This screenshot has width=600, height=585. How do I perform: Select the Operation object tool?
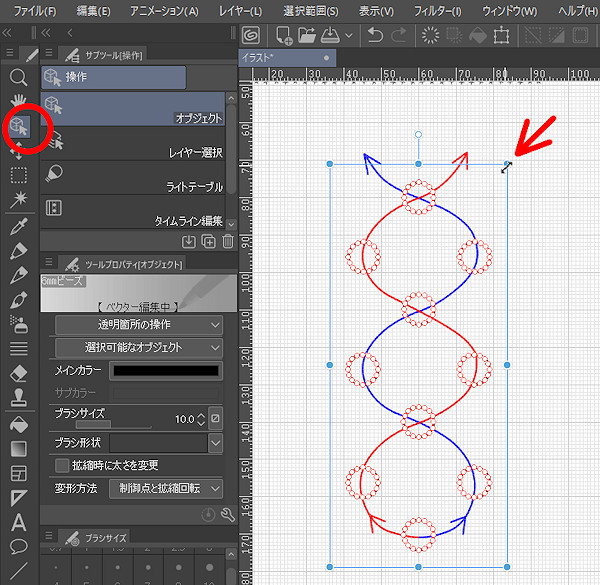(x=19, y=127)
